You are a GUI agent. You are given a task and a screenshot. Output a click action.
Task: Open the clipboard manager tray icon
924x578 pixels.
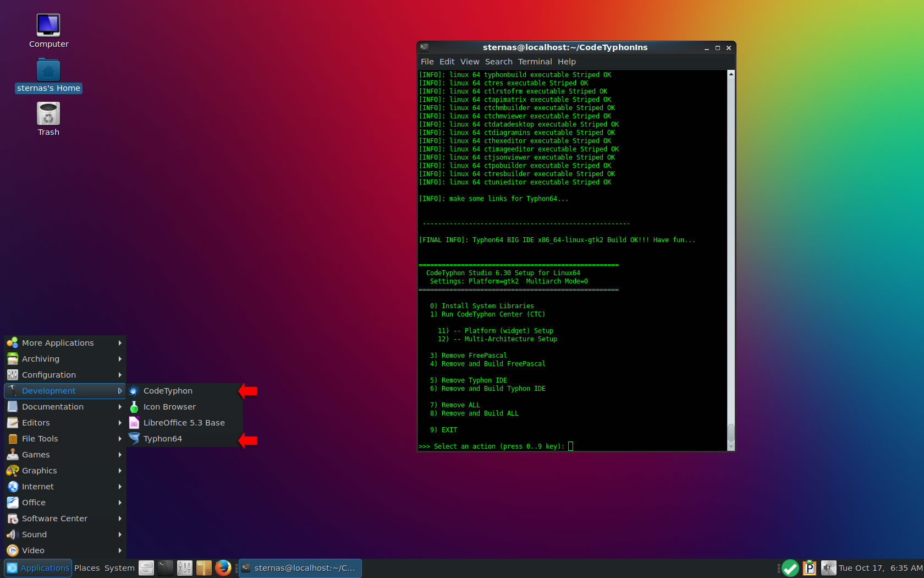coord(810,568)
